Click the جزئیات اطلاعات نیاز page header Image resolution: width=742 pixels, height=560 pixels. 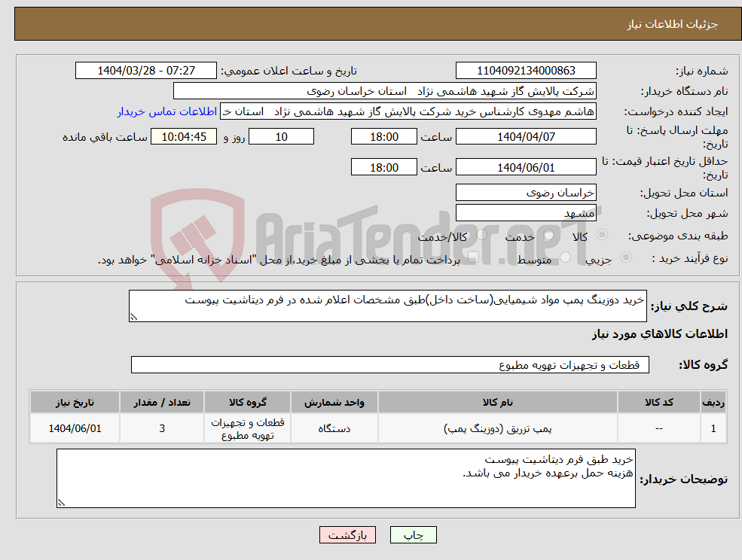[x=673, y=24]
